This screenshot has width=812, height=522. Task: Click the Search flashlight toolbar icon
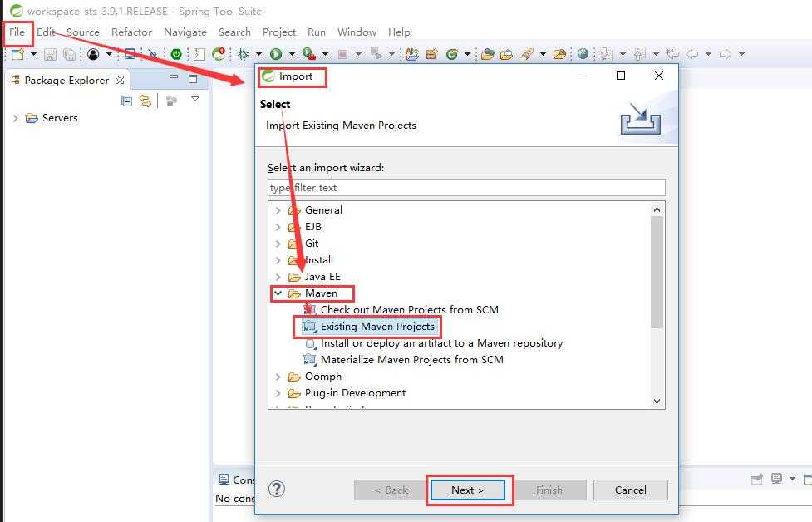click(x=527, y=54)
